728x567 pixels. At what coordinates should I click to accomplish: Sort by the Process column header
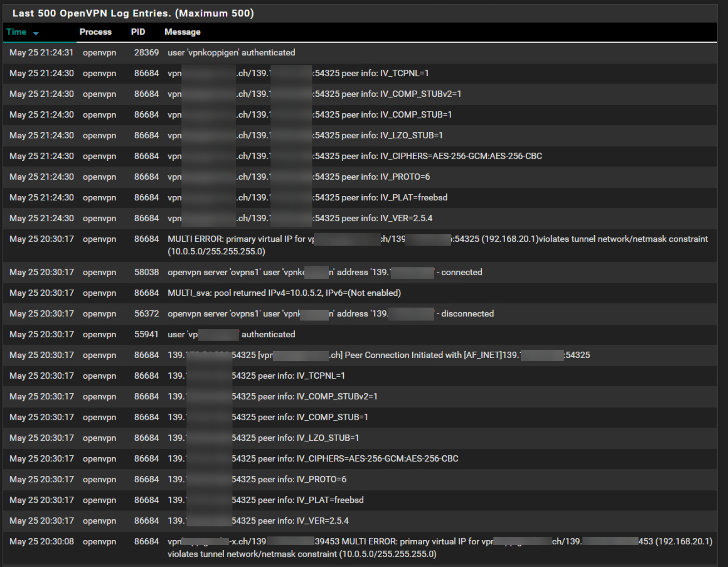95,32
